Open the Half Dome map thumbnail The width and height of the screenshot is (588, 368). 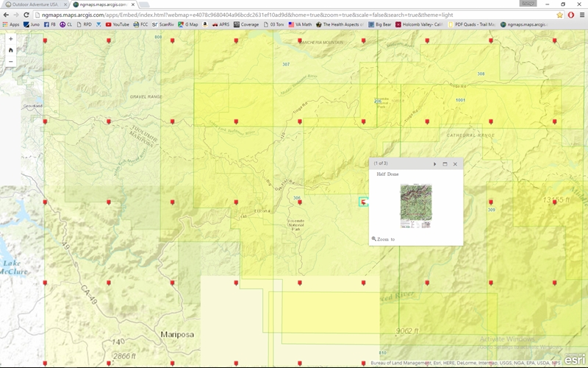[x=415, y=205]
